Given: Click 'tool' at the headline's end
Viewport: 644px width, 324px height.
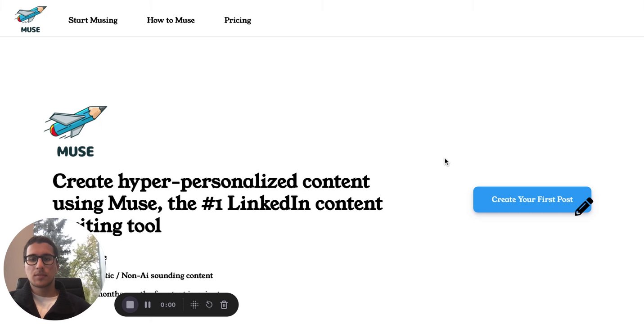Looking at the screenshot, I should point(144,225).
